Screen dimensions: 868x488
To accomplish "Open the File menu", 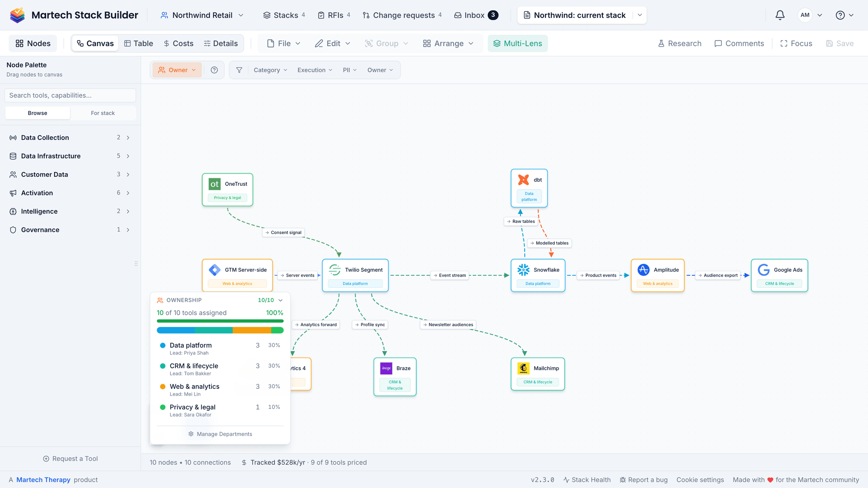I will click(x=284, y=44).
